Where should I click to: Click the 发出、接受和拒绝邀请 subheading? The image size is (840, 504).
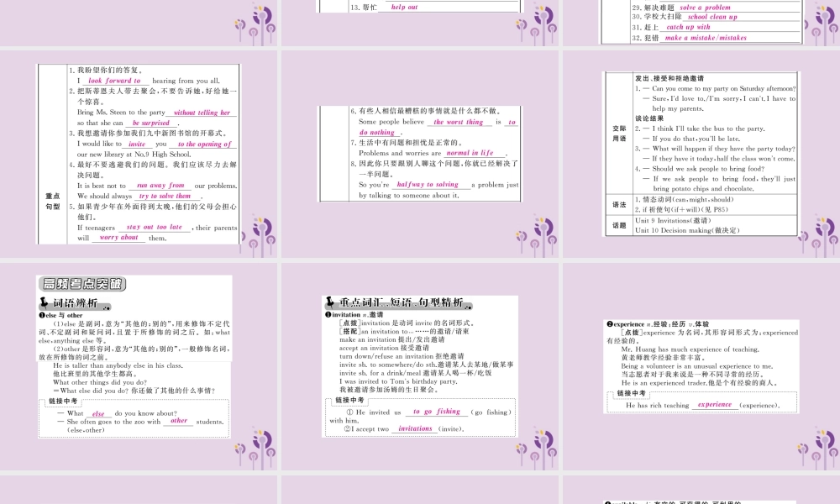669,78
